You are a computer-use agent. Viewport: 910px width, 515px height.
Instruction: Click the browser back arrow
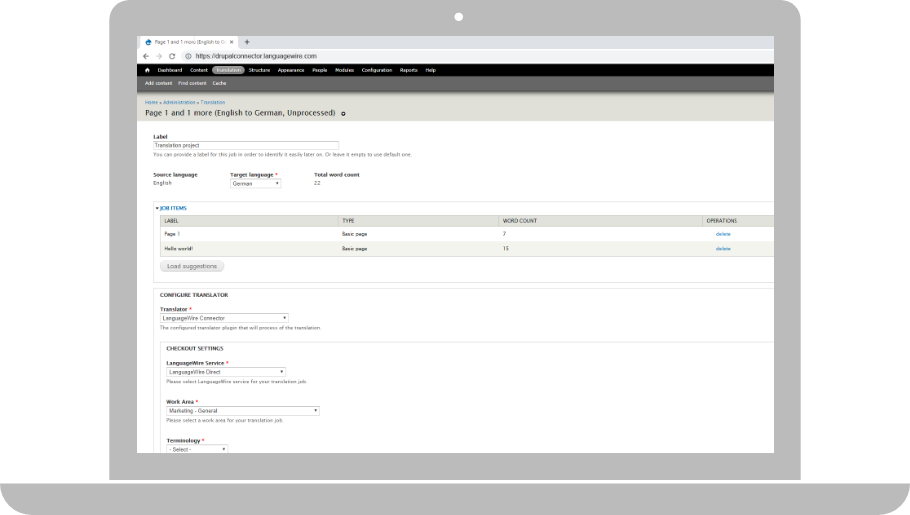click(x=146, y=56)
